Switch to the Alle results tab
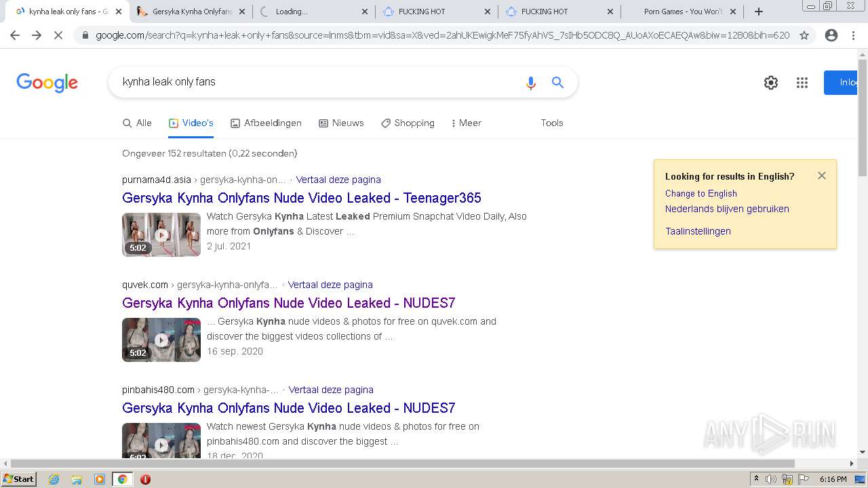This screenshot has width=868, height=488. pos(137,123)
